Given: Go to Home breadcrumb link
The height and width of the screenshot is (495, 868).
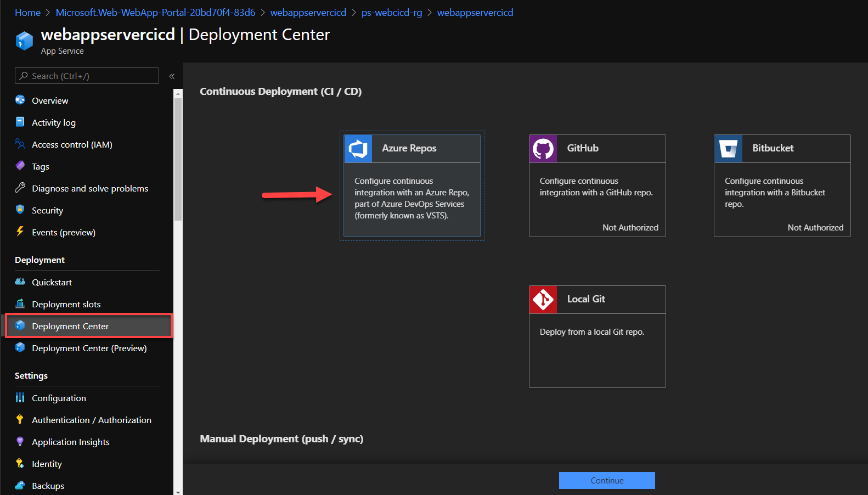Looking at the screenshot, I should tap(27, 13).
